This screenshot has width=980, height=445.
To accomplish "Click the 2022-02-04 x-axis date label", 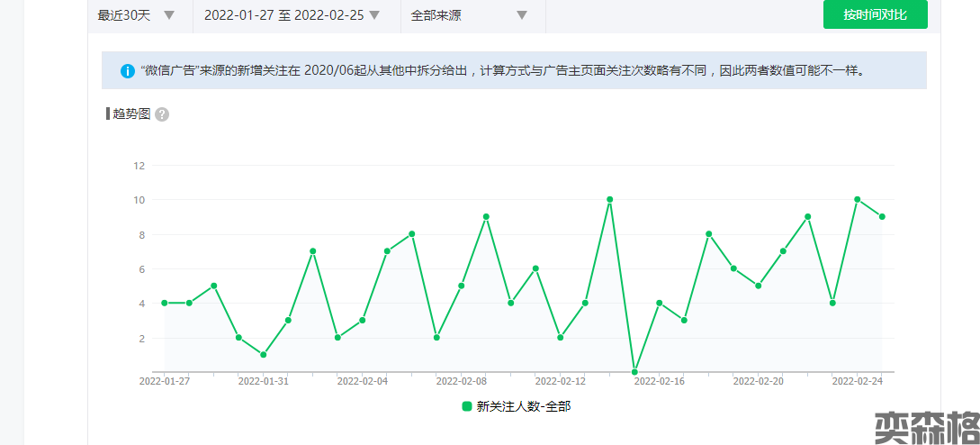I will [x=363, y=381].
